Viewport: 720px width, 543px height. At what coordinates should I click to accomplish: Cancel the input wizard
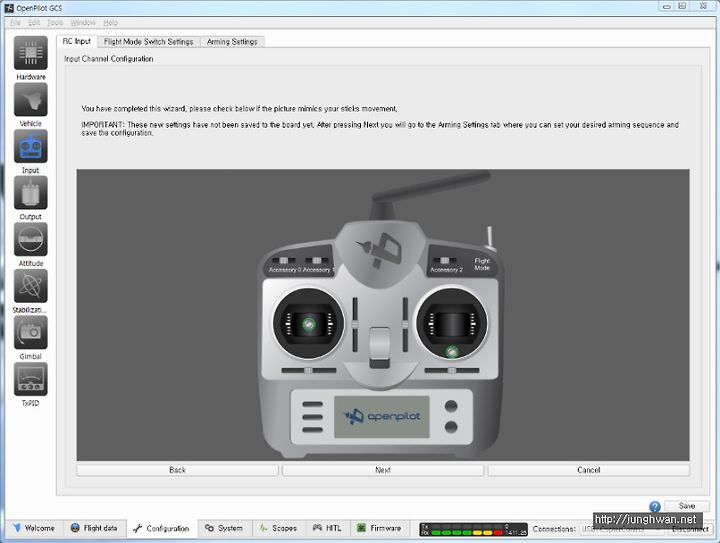[588, 470]
